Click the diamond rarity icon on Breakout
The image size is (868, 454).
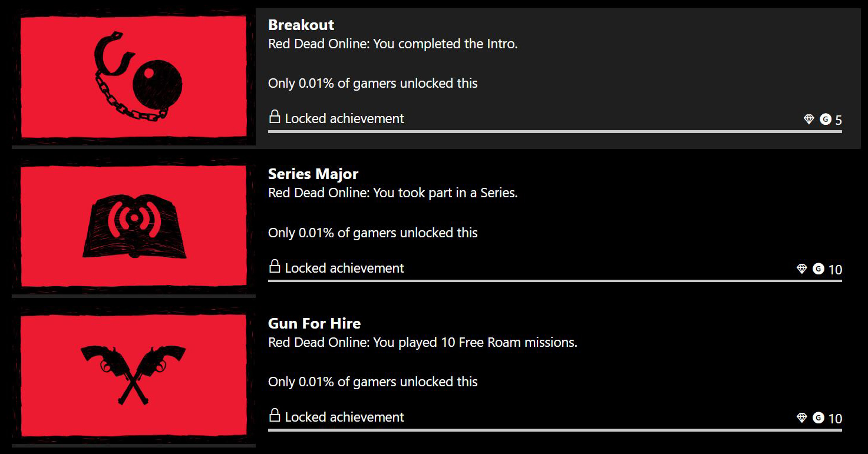(x=809, y=120)
